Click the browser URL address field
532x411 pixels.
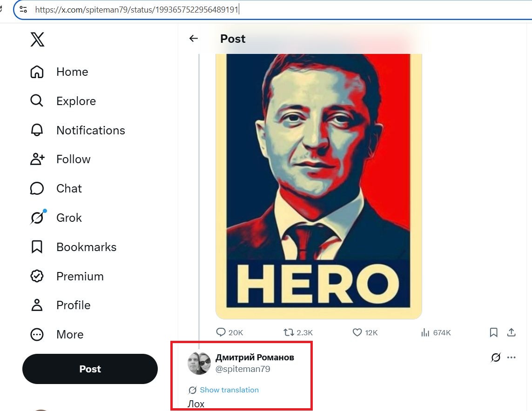click(271, 9)
